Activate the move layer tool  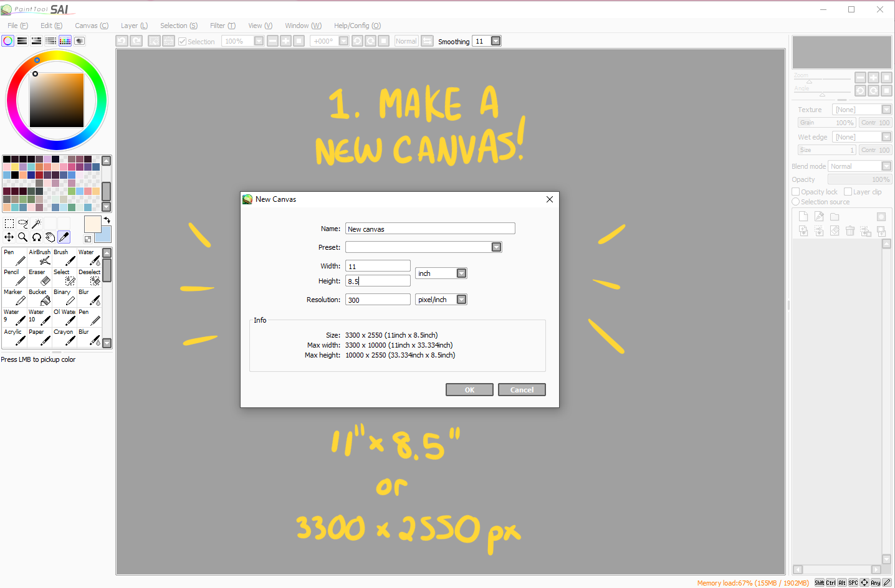[9, 237]
